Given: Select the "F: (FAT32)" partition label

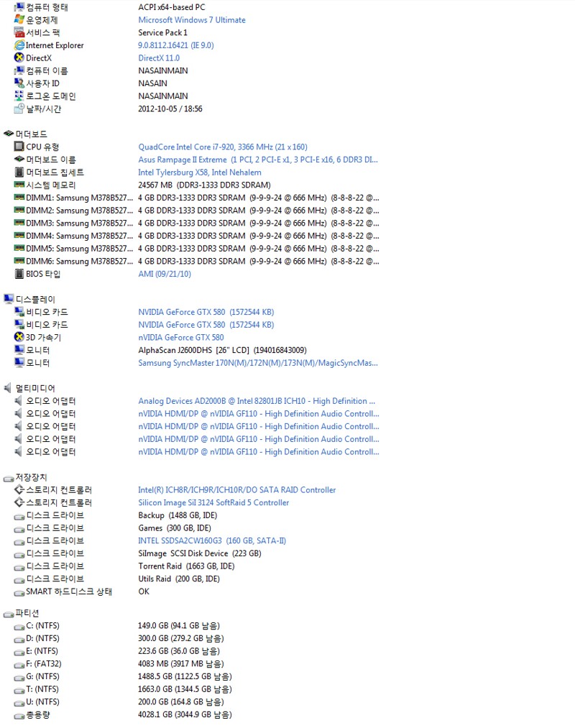Looking at the screenshot, I should coord(44,664).
